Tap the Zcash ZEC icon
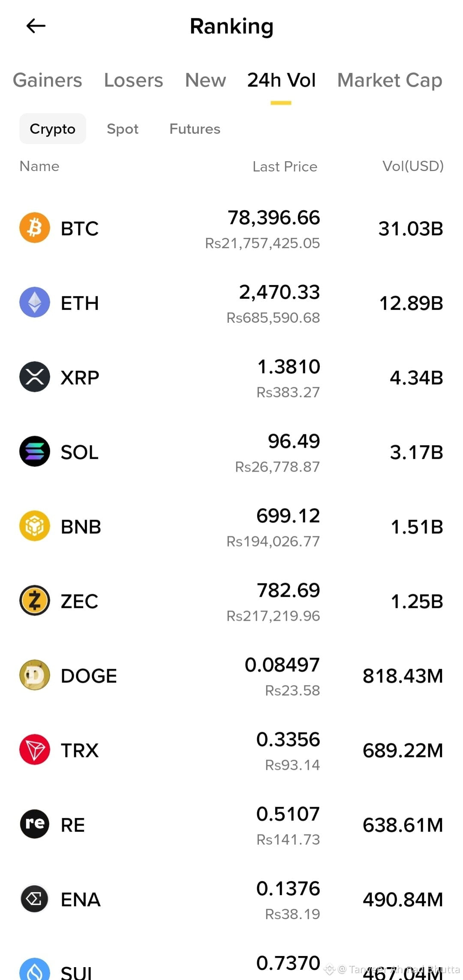The width and height of the screenshot is (463, 980). [35, 601]
